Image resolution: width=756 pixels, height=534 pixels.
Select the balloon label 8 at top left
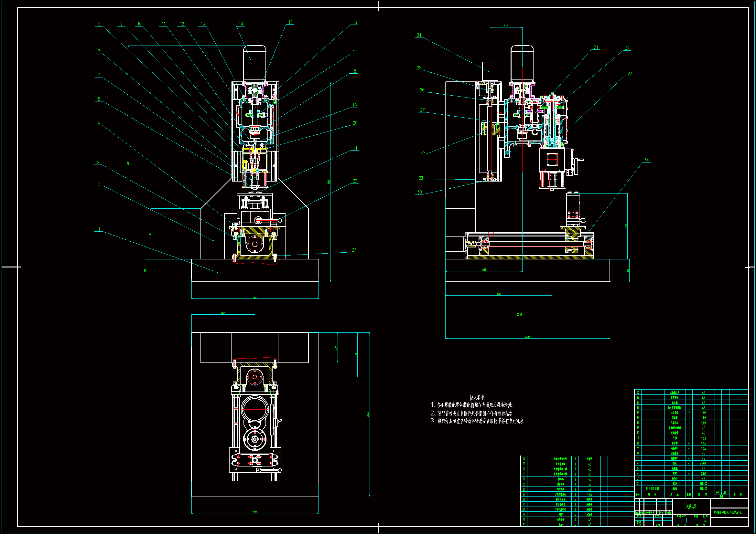(99, 24)
